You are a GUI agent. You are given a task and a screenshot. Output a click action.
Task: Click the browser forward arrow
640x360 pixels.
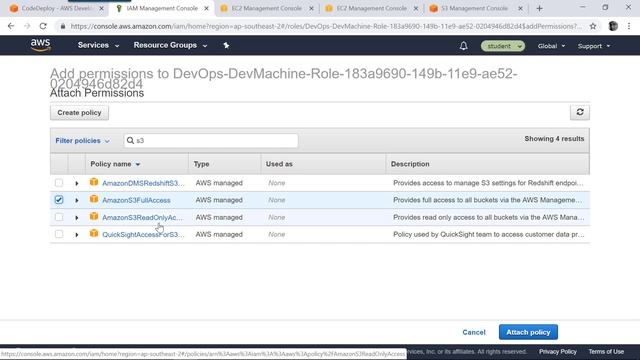click(27, 26)
